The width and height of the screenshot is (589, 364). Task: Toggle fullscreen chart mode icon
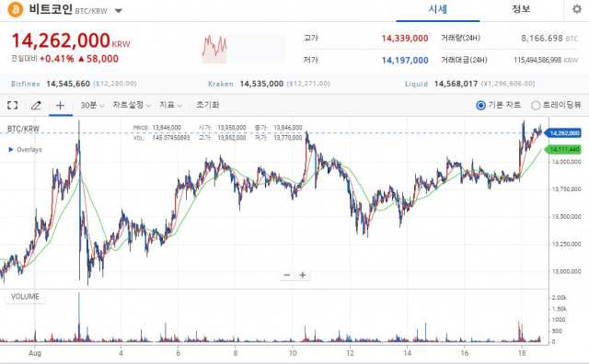point(12,105)
